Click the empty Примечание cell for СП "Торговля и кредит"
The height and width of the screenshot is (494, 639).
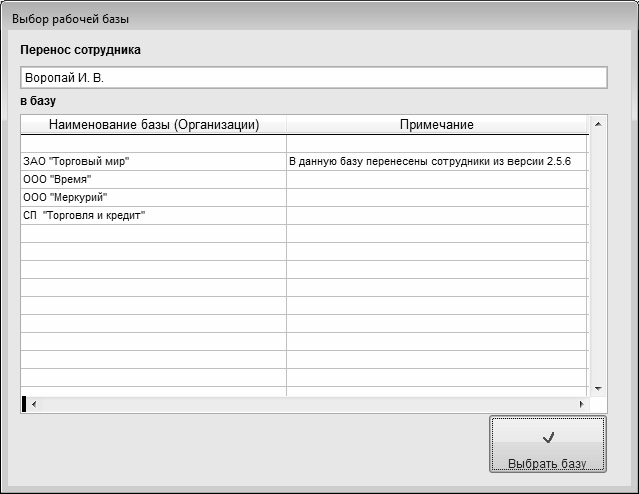[x=436, y=215]
